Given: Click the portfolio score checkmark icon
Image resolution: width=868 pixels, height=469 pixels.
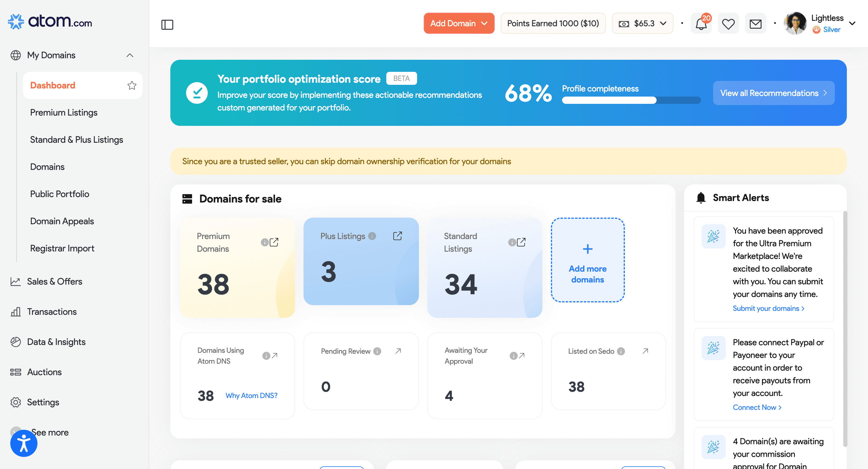Looking at the screenshot, I should [197, 93].
